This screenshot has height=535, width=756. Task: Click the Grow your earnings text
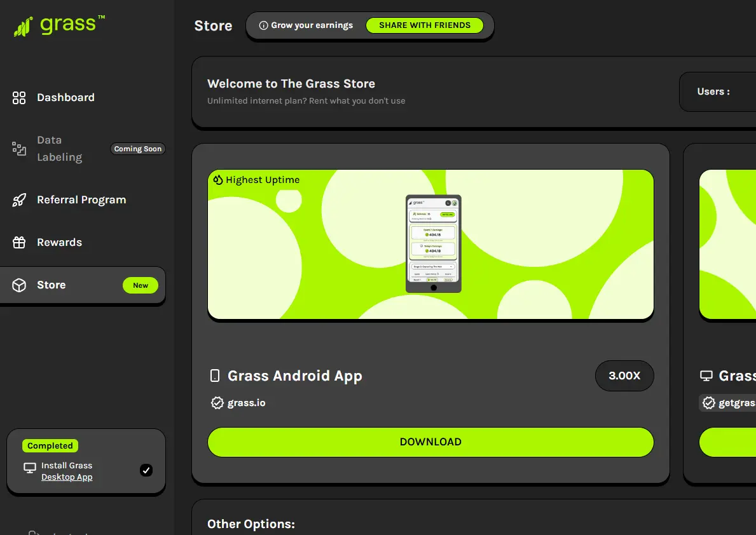(312, 25)
